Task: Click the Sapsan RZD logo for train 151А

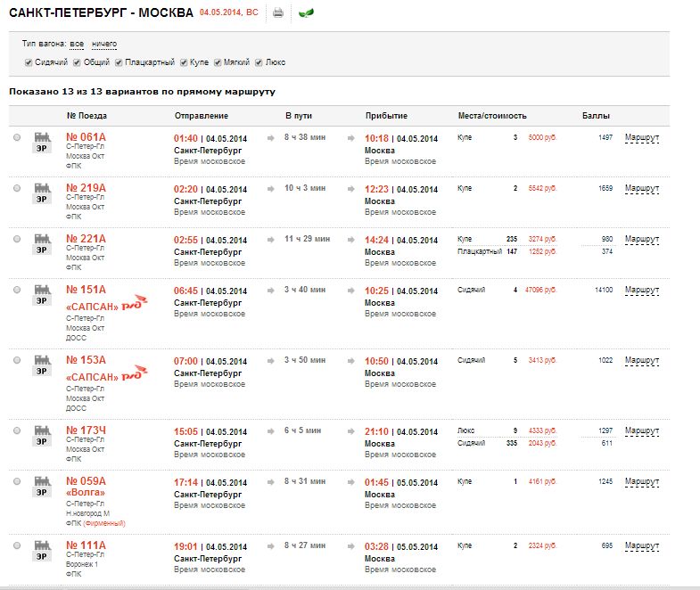Action: (136, 304)
